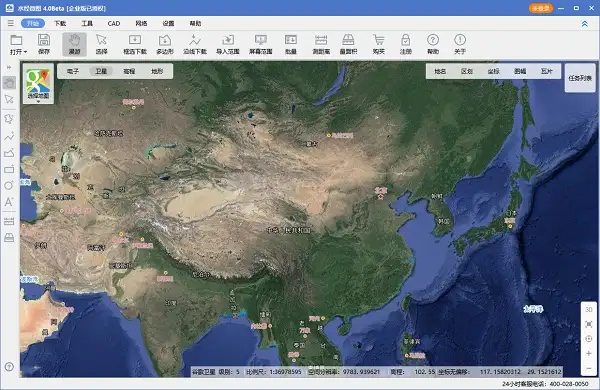The image size is (600, 390).
Task: Toggle the 地名 place names overlay
Action: (x=440, y=71)
